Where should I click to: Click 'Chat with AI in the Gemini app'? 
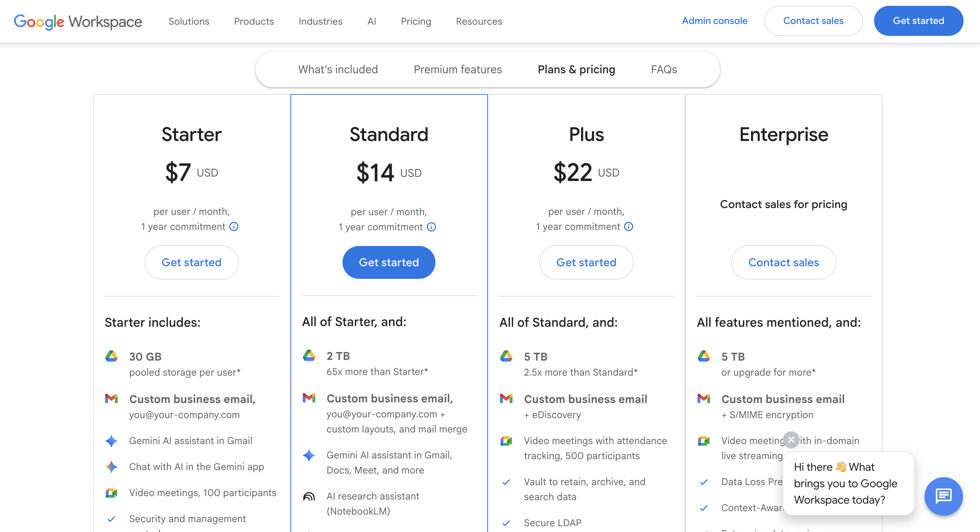196,467
